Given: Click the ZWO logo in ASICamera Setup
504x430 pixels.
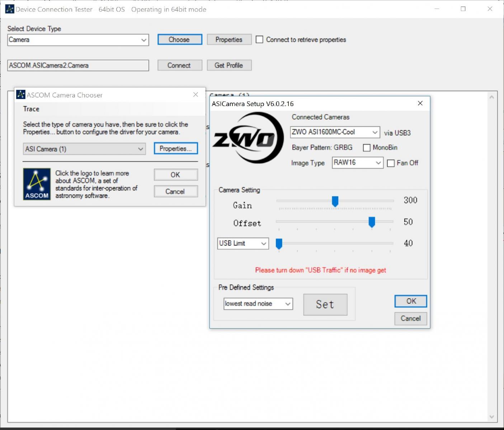Looking at the screenshot, I should coord(248,138).
